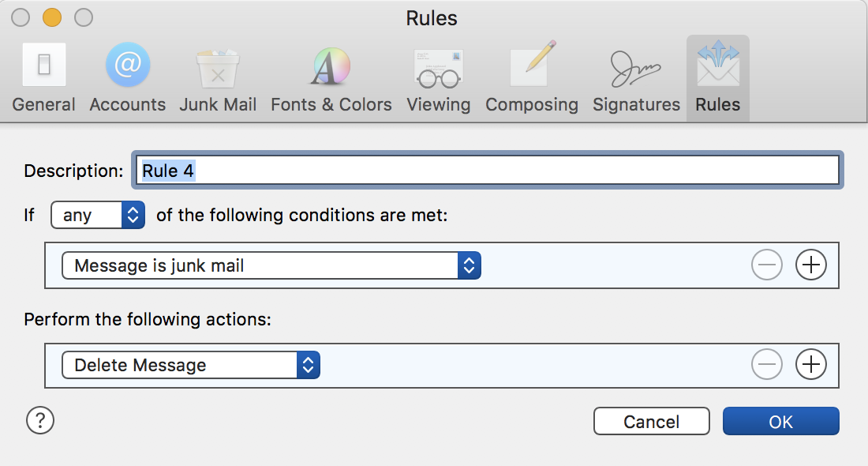This screenshot has height=466, width=868.
Task: Switch to Junk Mail preferences icon
Action: [218, 66]
